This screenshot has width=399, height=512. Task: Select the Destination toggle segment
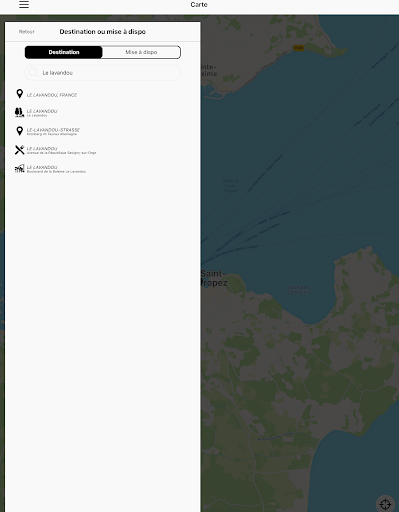(64, 52)
